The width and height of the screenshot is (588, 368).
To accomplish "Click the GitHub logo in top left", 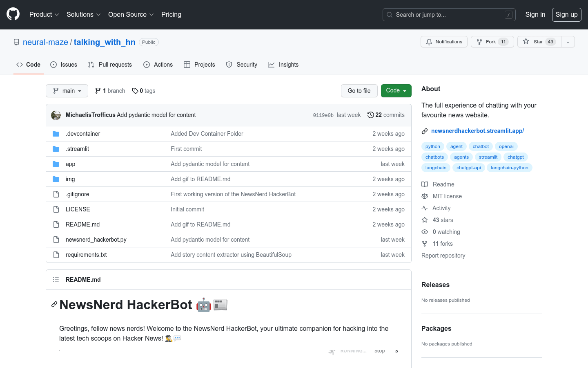I will point(13,14).
